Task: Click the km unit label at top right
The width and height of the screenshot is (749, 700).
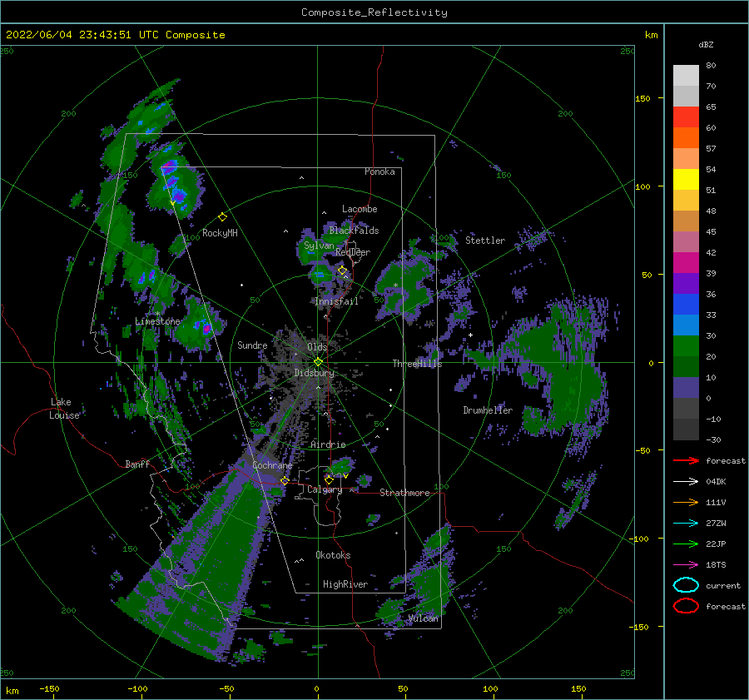Action: click(651, 35)
